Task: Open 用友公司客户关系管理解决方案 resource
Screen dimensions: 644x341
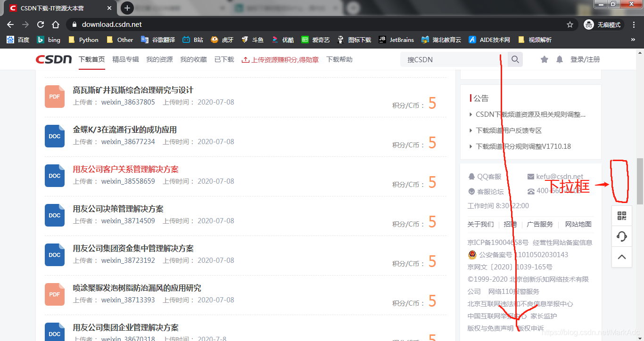Action: point(126,169)
